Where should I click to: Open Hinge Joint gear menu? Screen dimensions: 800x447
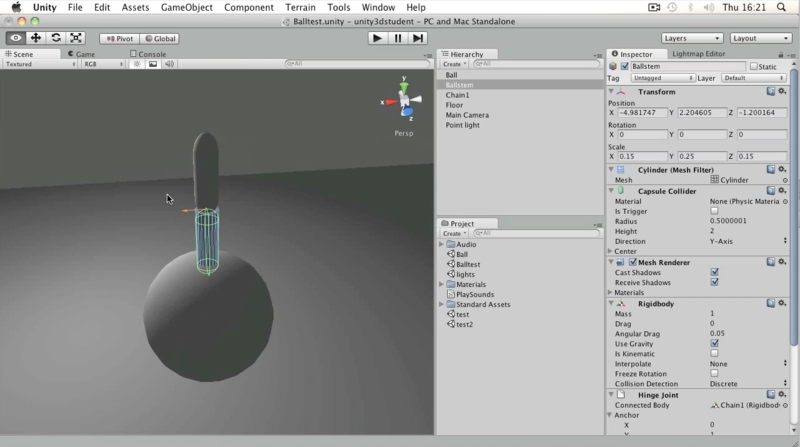pyautogui.click(x=782, y=394)
